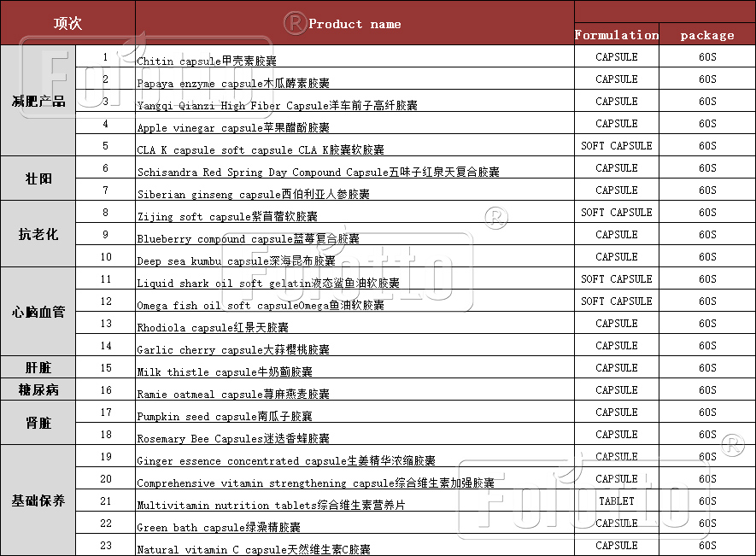
Task: Click 60S package in Garlic cherry row
Action: pos(707,345)
